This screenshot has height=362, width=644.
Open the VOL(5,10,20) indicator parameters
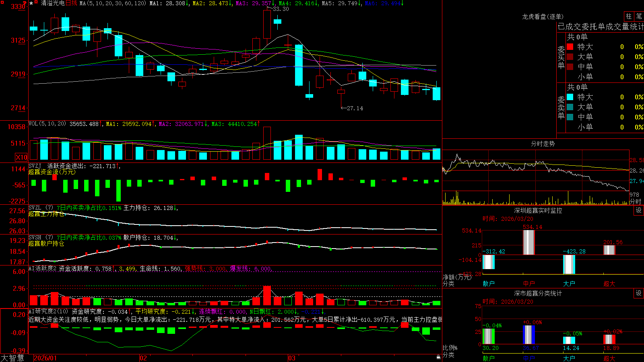click(47, 124)
